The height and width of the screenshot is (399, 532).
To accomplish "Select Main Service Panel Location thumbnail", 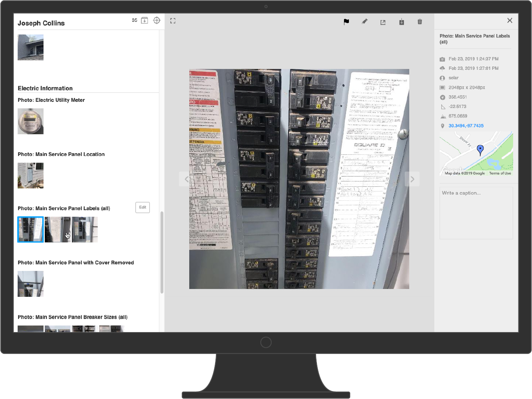I will (30, 175).
